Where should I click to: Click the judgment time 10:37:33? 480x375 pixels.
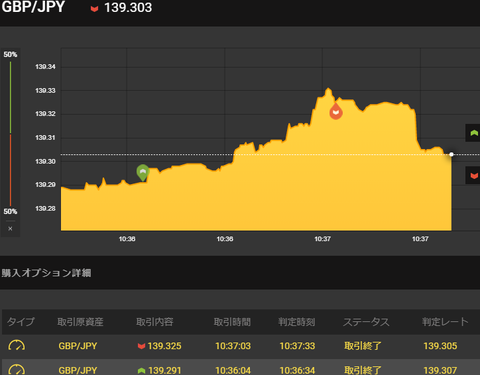tap(297, 346)
